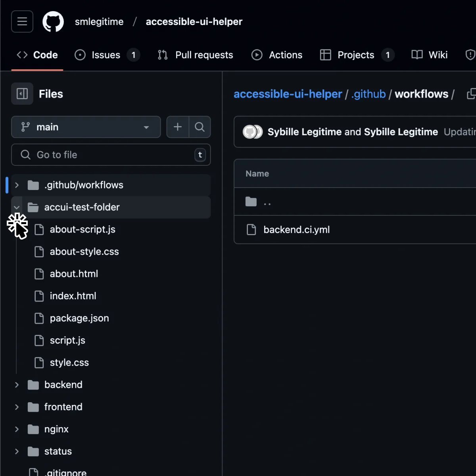Click the plus icon to add file
The width and height of the screenshot is (476, 476).
click(x=178, y=127)
